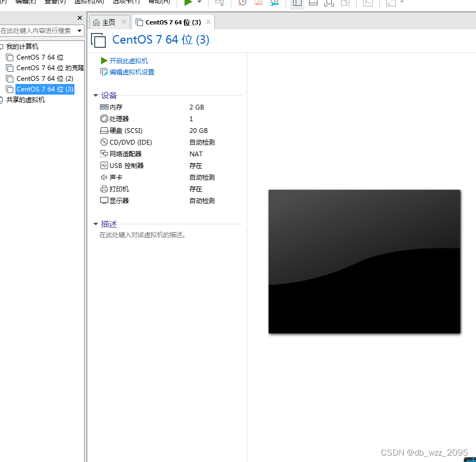Click the 打印机 printer icon
This screenshot has width=476, height=462.
point(104,189)
